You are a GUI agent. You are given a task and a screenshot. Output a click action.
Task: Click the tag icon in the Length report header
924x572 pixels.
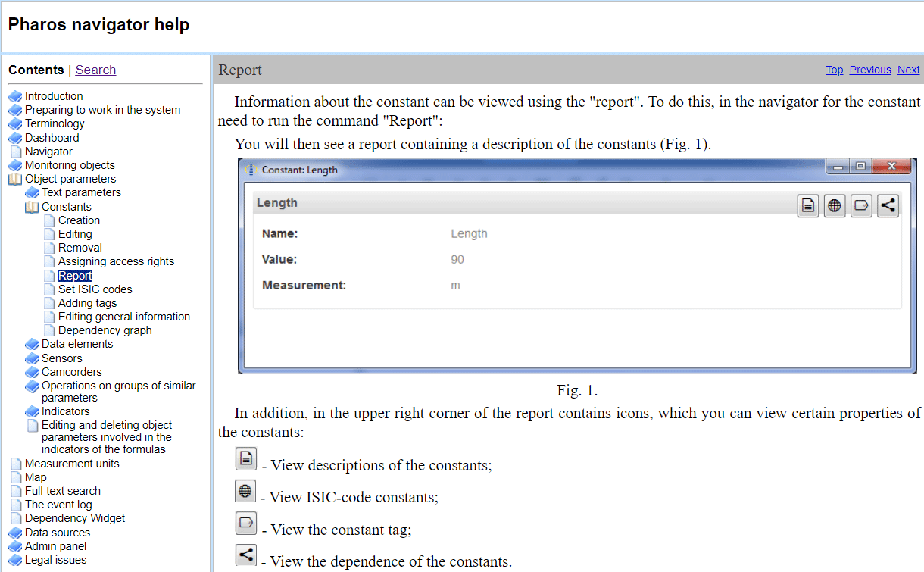(x=861, y=205)
